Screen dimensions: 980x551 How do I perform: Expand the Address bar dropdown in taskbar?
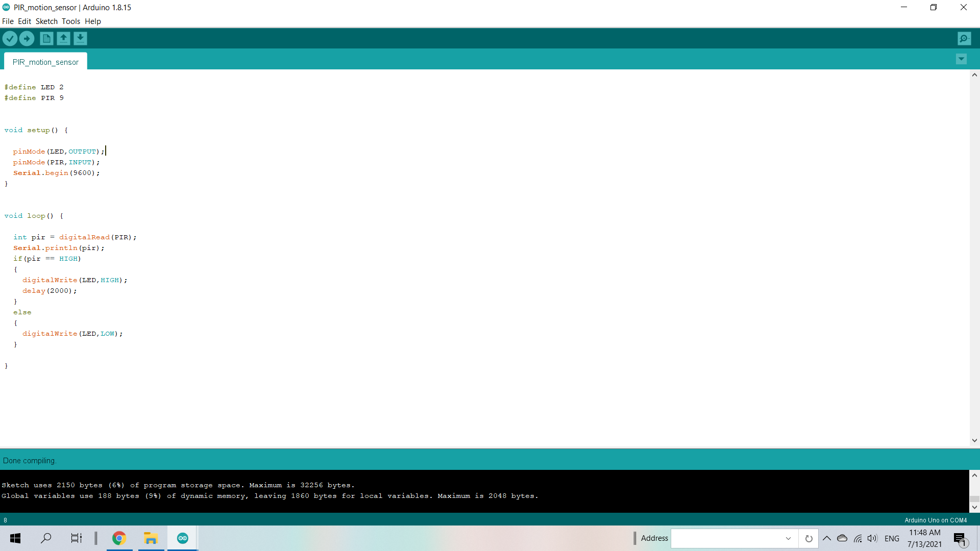(788, 538)
